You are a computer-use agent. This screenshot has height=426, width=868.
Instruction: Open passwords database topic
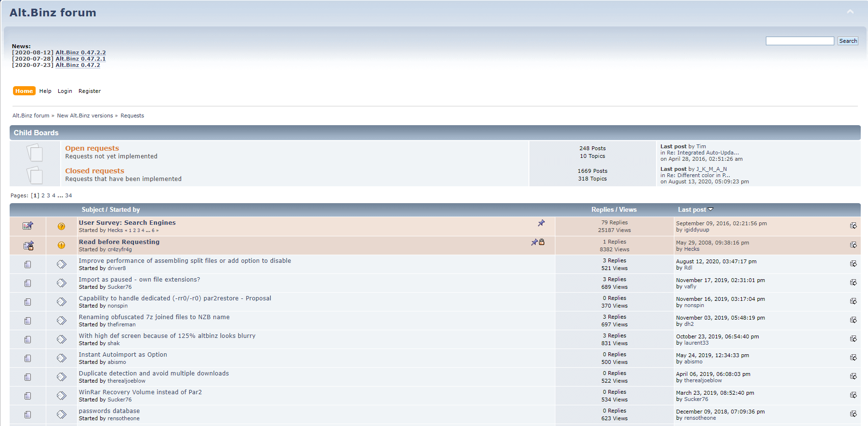[109, 411]
